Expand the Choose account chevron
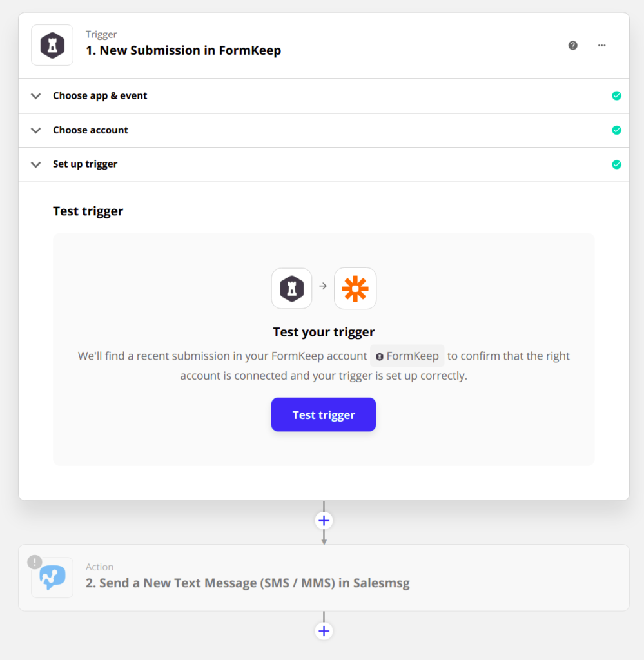Viewport: 644px width, 660px height. [x=36, y=130]
